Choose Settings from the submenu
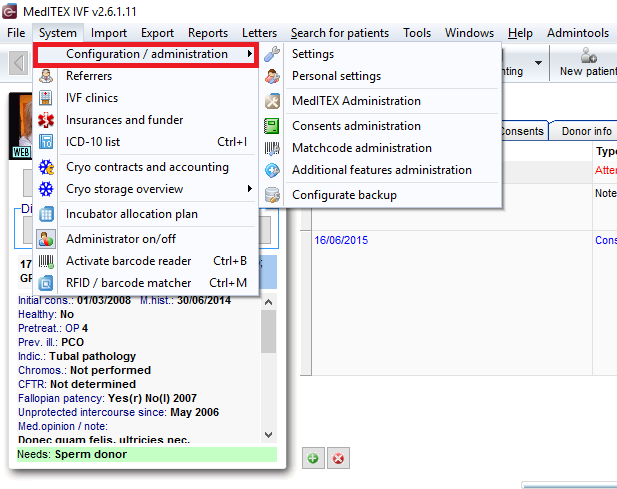This screenshot has height=489, width=617. [381, 54]
